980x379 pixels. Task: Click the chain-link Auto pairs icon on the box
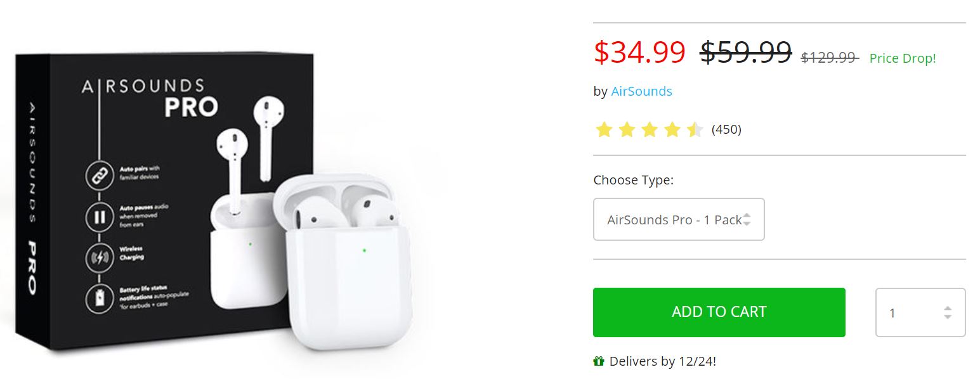click(99, 176)
